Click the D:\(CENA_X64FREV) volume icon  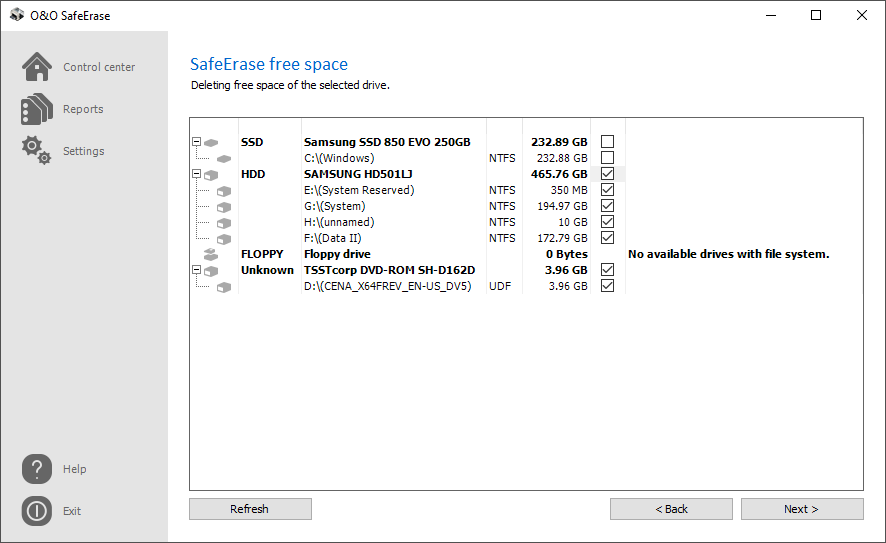[x=224, y=287]
